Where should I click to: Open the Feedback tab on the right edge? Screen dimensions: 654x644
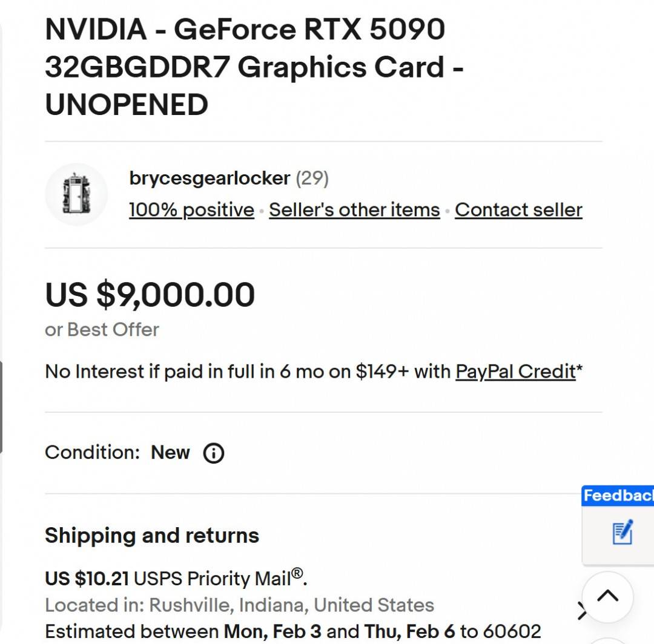tap(616, 496)
